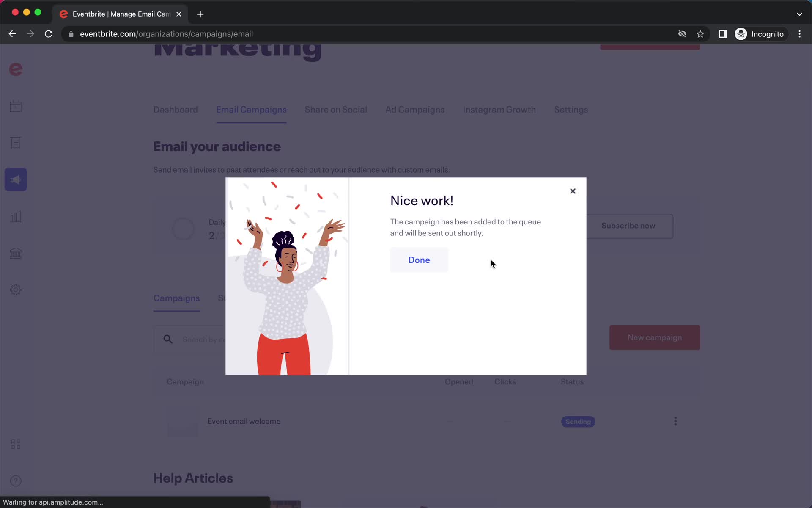Open the campaign options three-dot menu
This screenshot has height=508, width=812.
(x=675, y=421)
